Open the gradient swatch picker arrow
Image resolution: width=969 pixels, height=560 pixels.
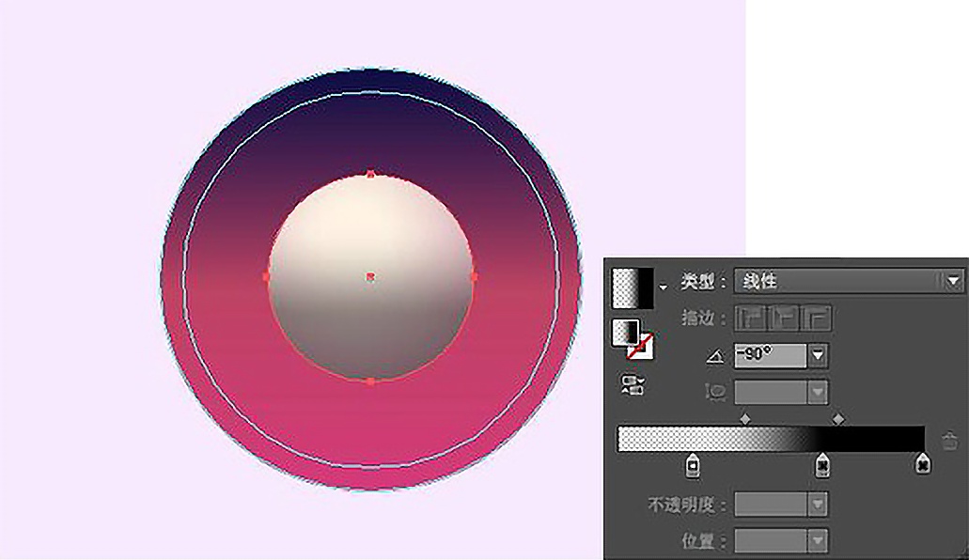coord(663,286)
